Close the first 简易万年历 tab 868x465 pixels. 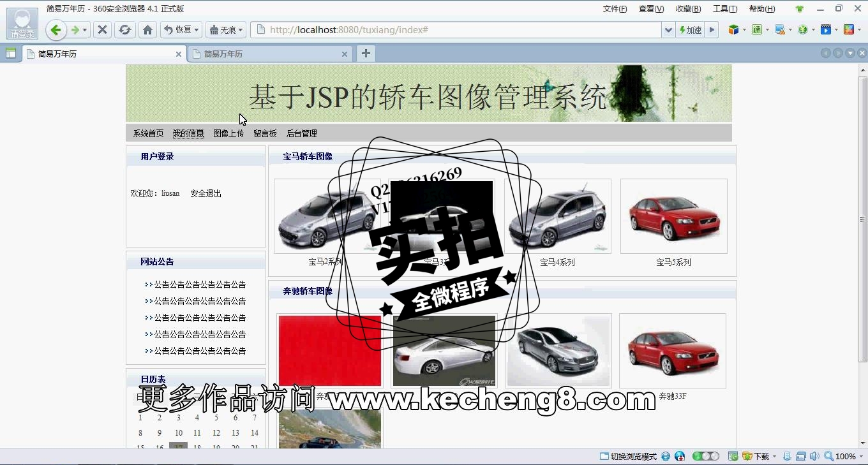coord(179,54)
